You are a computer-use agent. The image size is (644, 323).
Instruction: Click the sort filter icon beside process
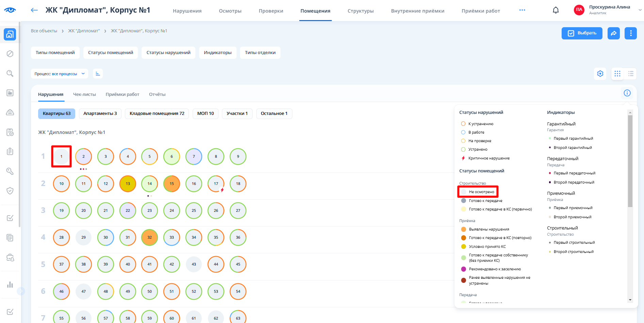[x=98, y=74]
